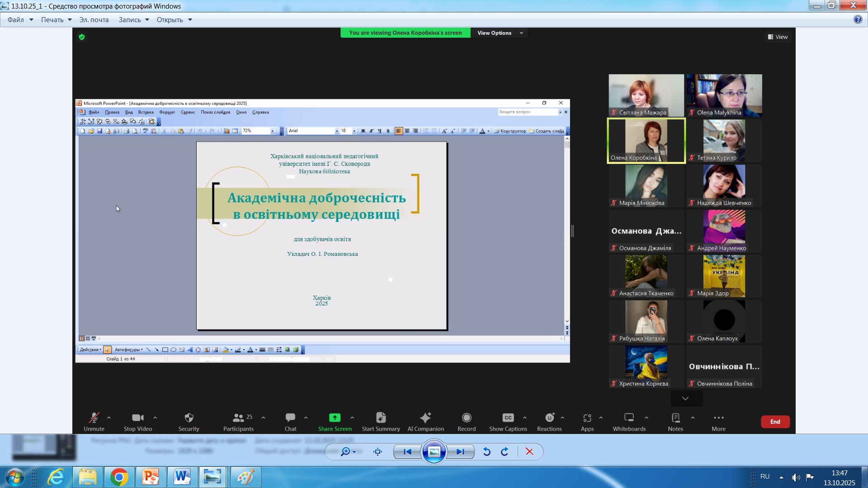Click the Rotate counterclockwise icon
Image resolution: width=868 pixels, height=488 pixels.
tap(487, 451)
